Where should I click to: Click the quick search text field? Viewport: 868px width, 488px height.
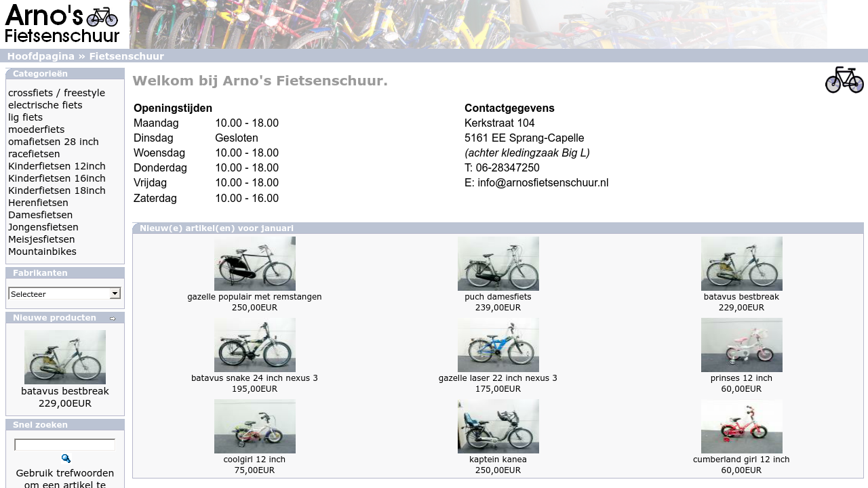[x=65, y=445]
